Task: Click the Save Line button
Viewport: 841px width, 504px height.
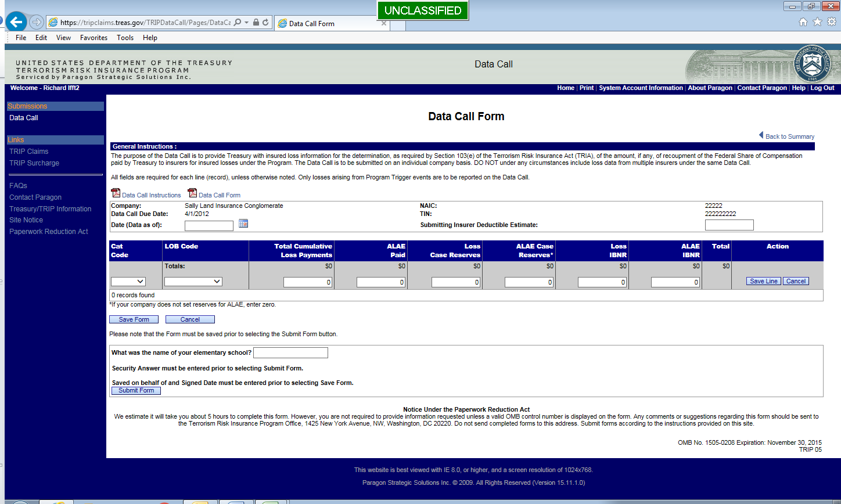Action: click(763, 281)
